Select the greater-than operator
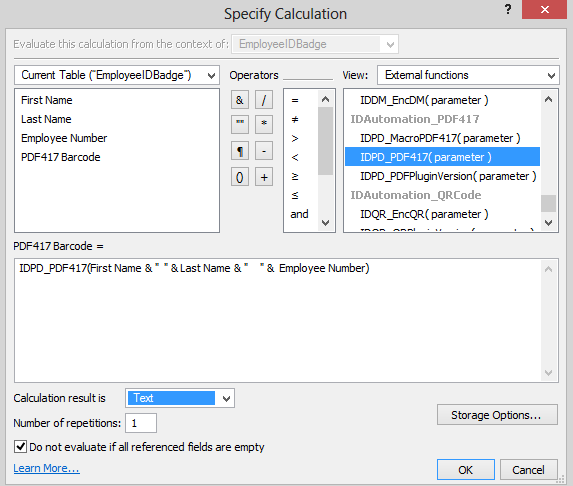Screen dimensions: 573x486 (295, 138)
